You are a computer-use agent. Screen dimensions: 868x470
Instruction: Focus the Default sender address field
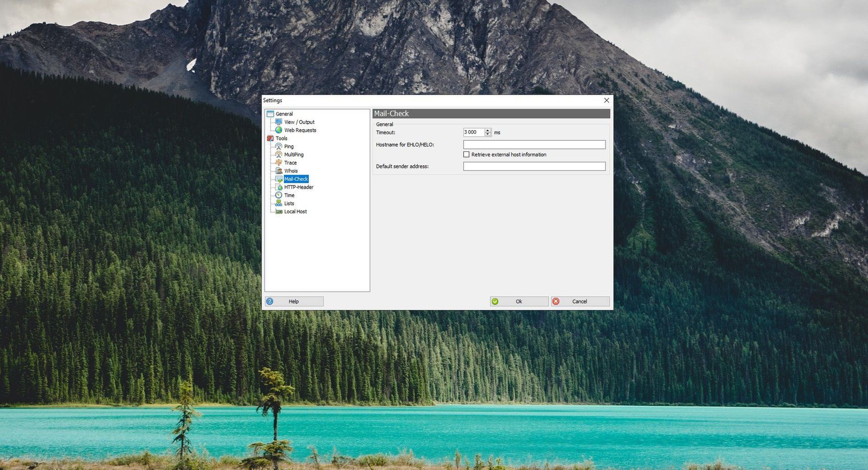[x=534, y=166]
